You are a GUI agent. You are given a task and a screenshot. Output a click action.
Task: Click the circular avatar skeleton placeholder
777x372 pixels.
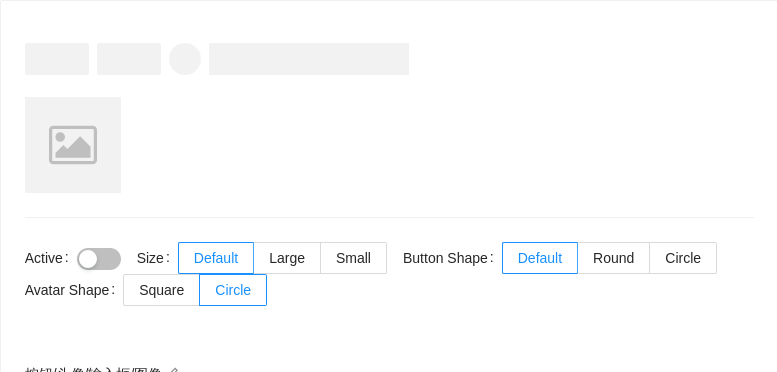pyautogui.click(x=185, y=59)
